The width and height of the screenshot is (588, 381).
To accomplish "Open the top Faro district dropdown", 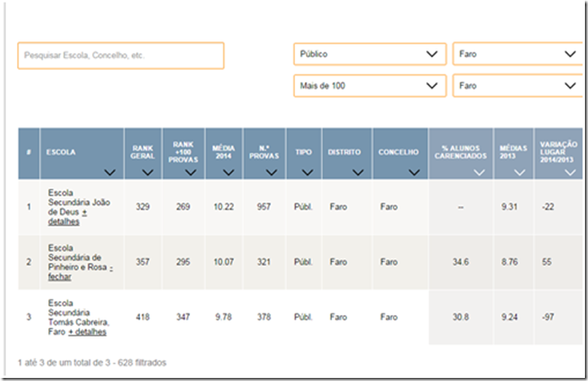I will (x=518, y=54).
